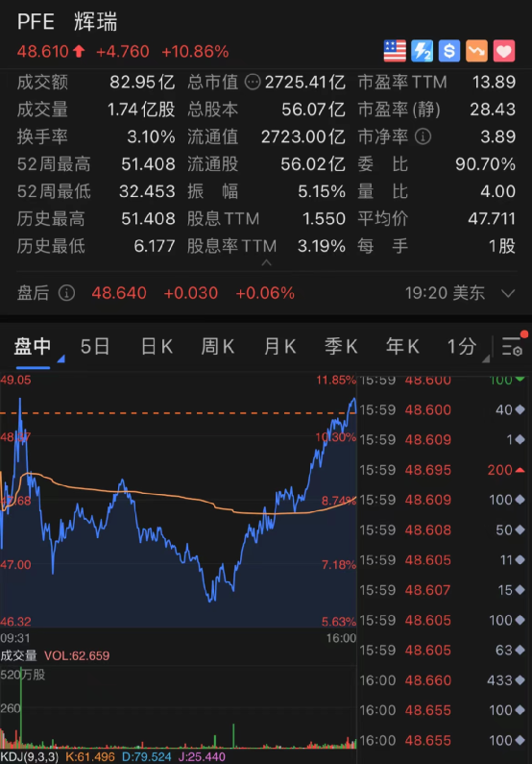
Task: Tap the intraday price line chart
Action: point(179,502)
